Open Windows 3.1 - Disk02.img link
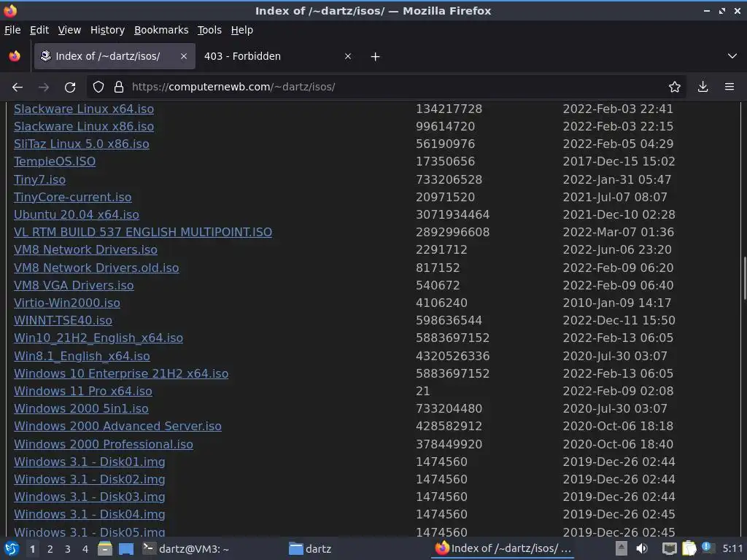 click(x=90, y=480)
